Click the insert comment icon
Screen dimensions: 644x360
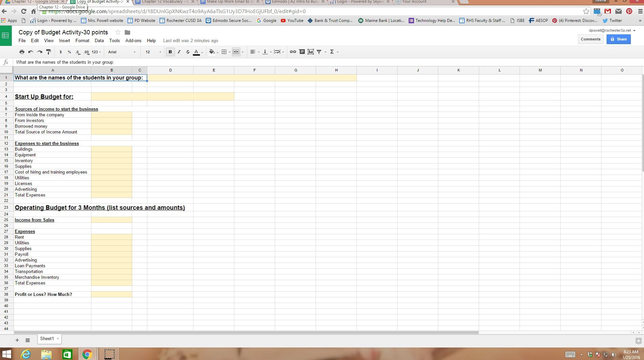click(302, 52)
